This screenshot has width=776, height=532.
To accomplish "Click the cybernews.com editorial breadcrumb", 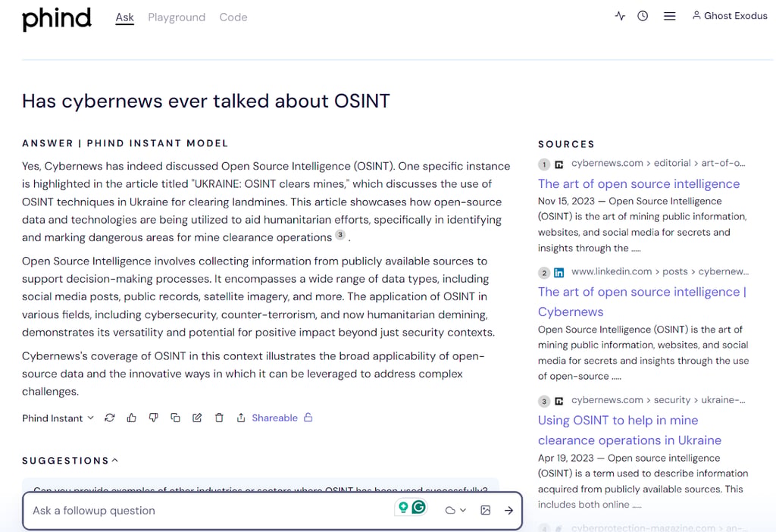I will coord(659,163).
